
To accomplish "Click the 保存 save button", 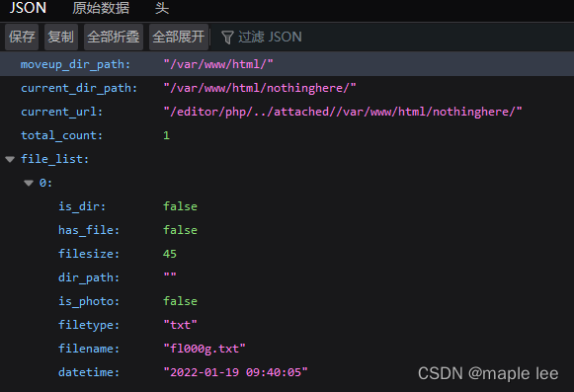I will (22, 37).
